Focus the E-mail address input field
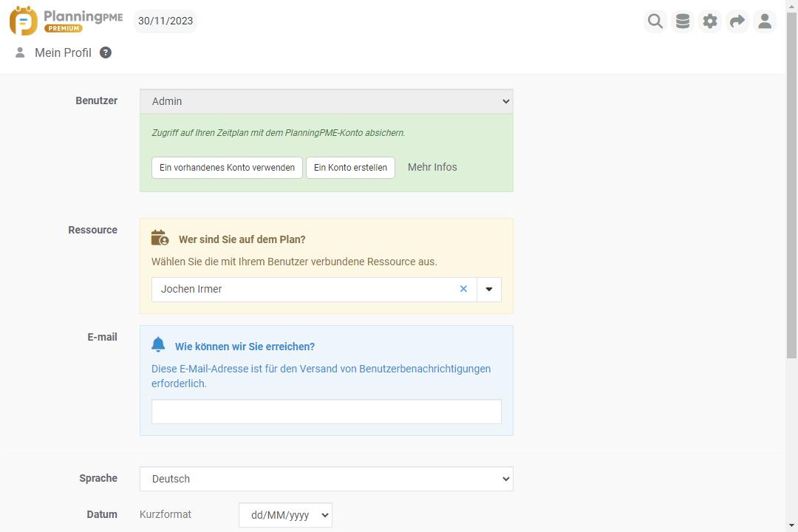Image resolution: width=798 pixels, height=532 pixels. (326, 412)
